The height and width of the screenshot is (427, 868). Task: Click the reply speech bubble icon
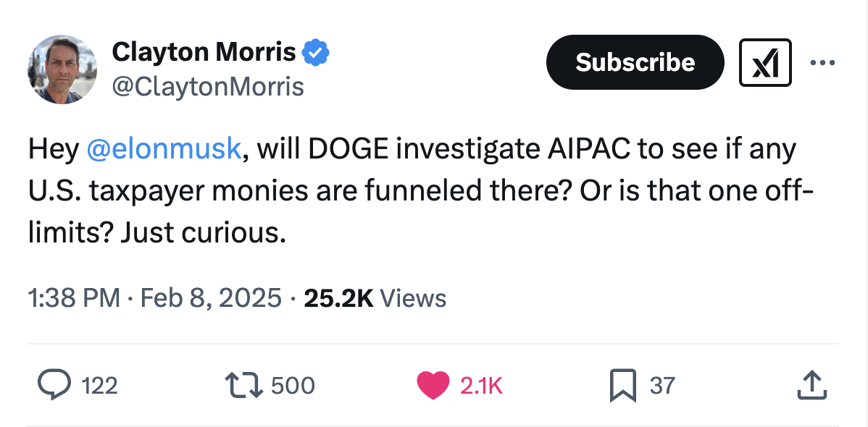(x=54, y=385)
